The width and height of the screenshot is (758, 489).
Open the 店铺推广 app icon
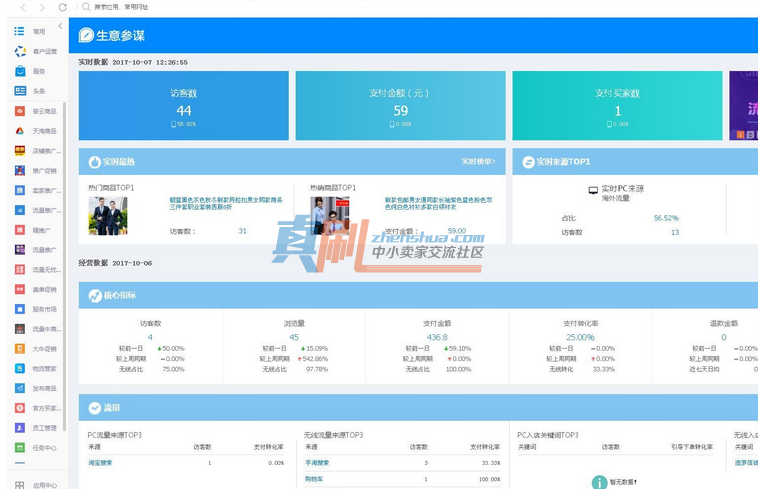point(20,150)
